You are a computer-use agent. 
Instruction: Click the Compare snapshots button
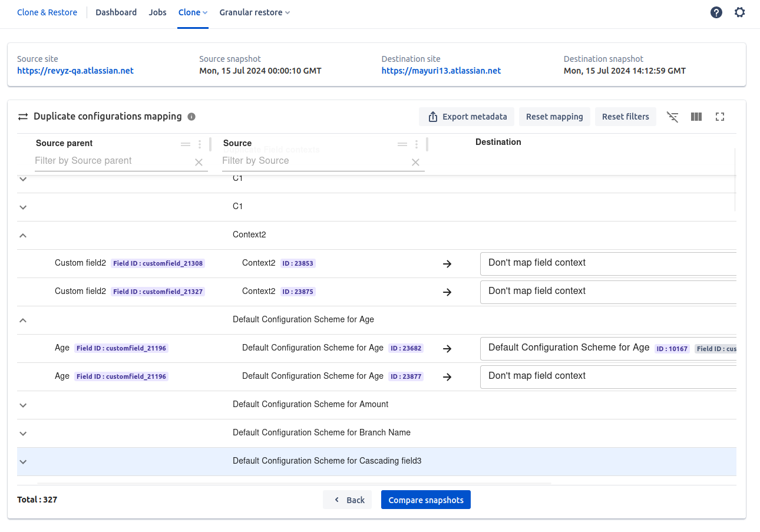[425, 500]
